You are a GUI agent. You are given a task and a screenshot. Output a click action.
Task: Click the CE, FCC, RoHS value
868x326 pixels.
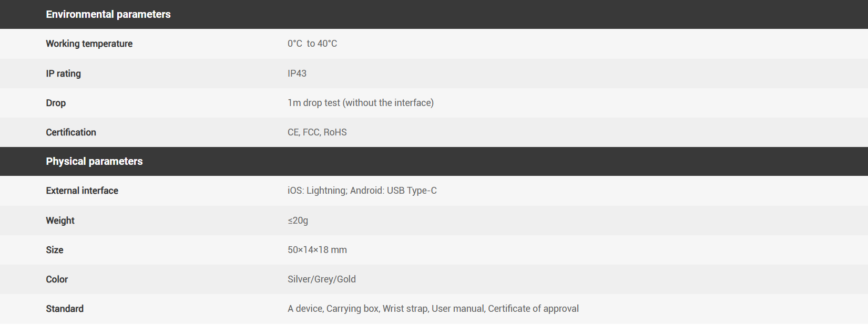tap(317, 132)
